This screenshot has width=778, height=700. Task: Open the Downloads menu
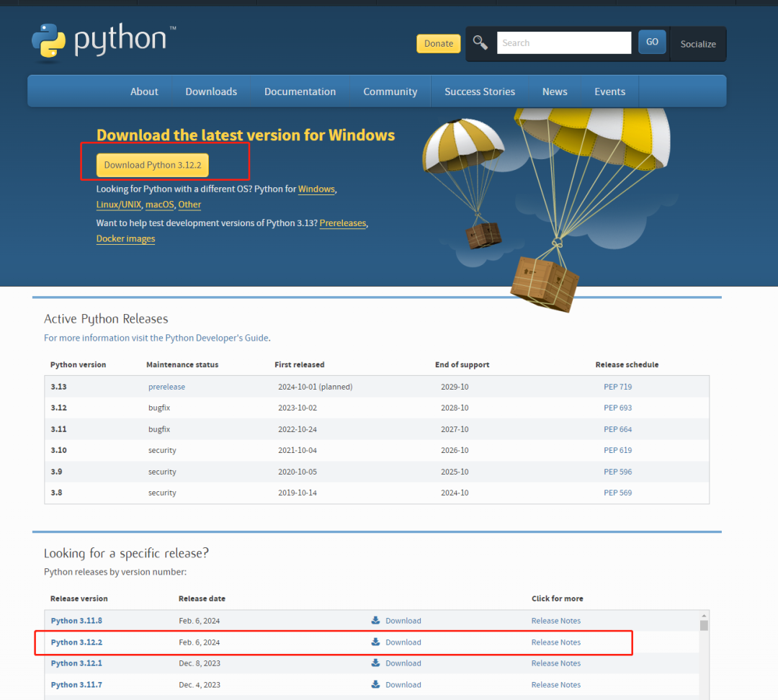pos(211,91)
